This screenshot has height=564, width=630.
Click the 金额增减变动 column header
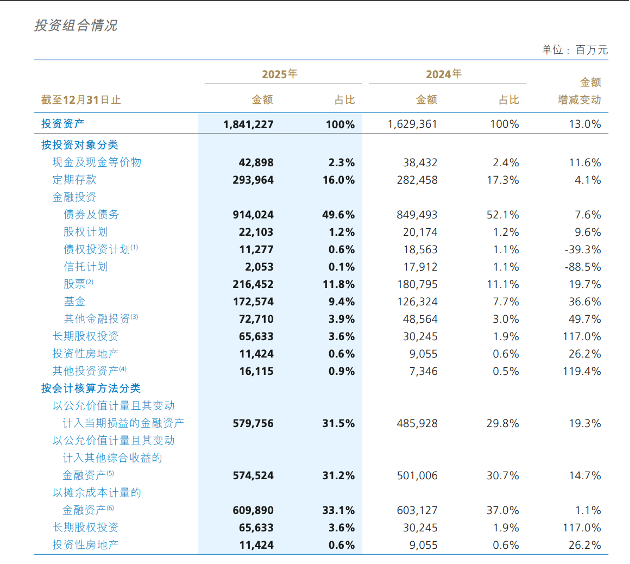pyautogui.click(x=579, y=91)
